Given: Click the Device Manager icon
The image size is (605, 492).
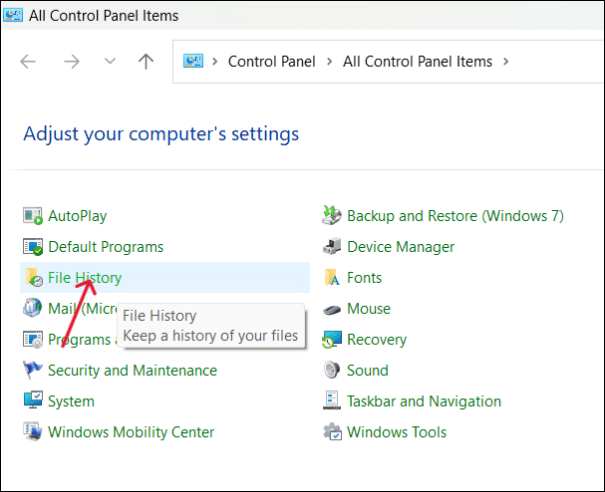Looking at the screenshot, I should 332,247.
